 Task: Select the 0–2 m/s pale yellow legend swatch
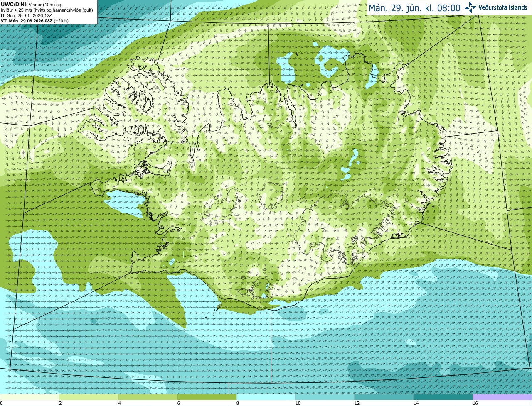coord(30,397)
